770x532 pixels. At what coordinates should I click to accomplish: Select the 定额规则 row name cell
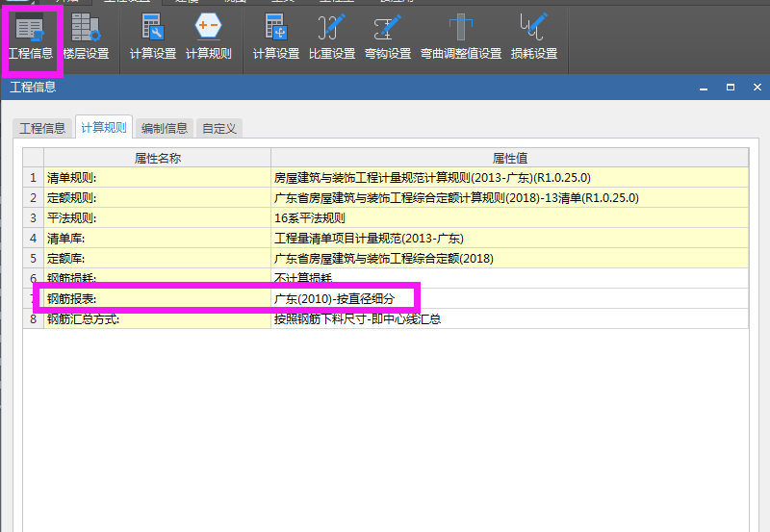coord(158,198)
